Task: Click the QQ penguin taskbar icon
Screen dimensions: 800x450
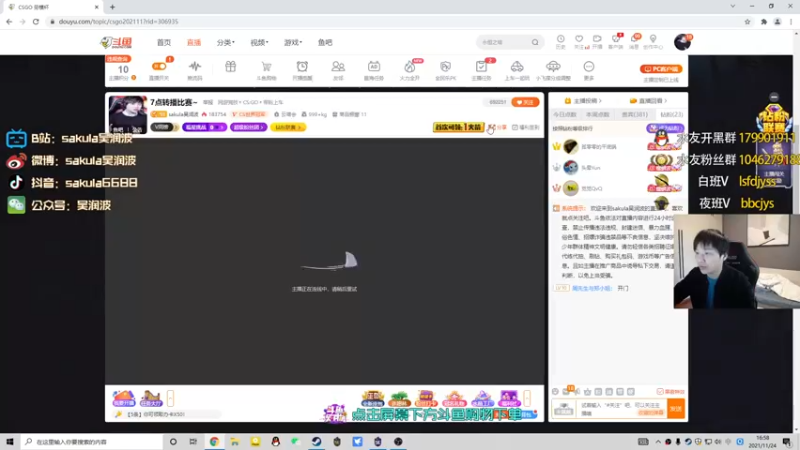Action: point(276,442)
